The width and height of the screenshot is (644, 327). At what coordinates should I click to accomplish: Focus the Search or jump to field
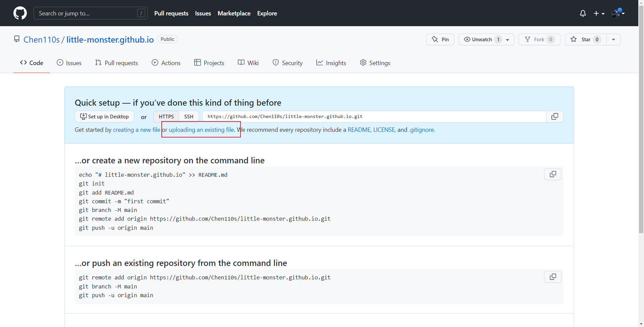[90, 13]
